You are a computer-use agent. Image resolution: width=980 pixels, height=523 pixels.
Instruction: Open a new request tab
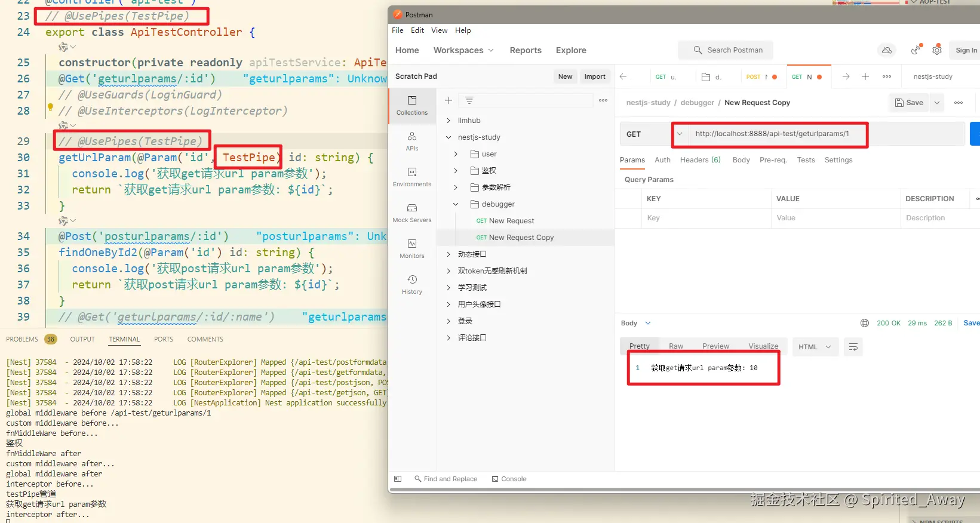[x=865, y=76]
